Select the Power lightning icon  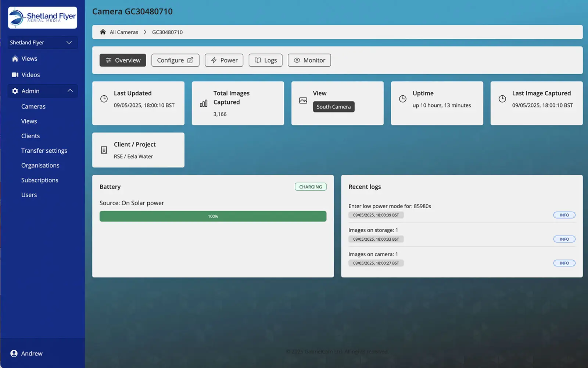[x=214, y=60]
